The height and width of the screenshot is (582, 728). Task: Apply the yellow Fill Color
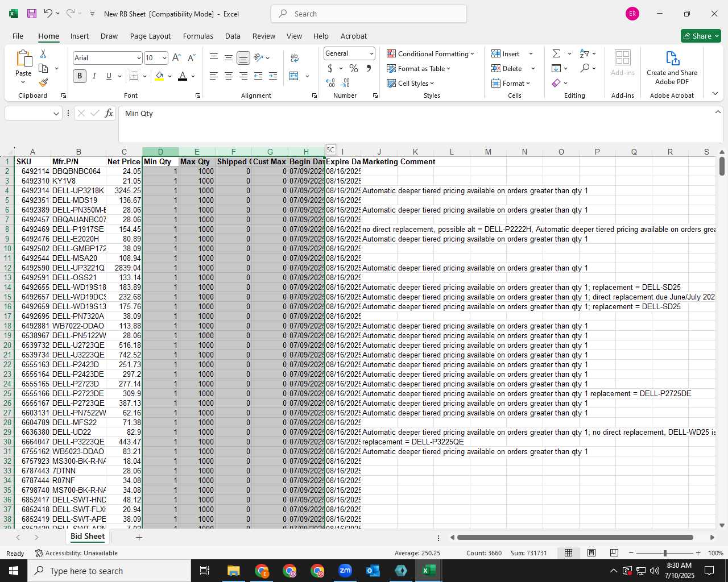159,76
